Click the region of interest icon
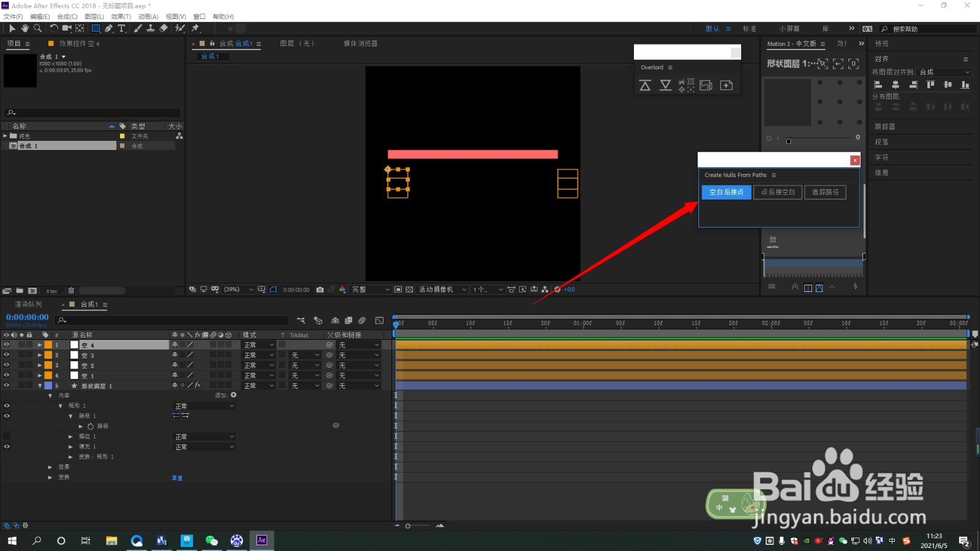 click(x=398, y=290)
